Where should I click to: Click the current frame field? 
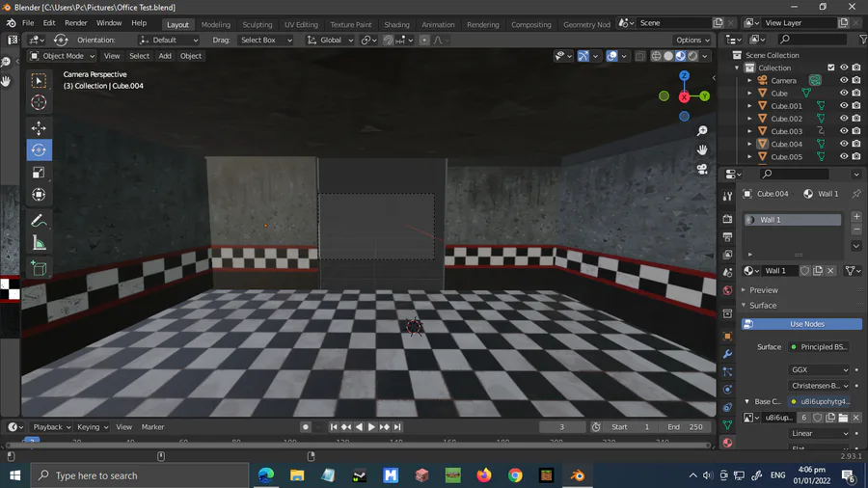point(562,427)
